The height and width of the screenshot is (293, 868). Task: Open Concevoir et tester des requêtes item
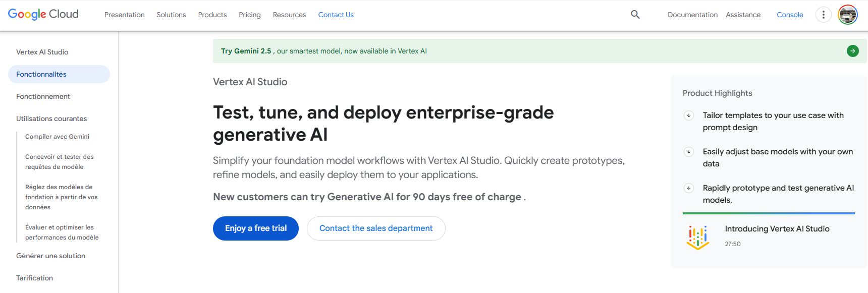[60, 162]
